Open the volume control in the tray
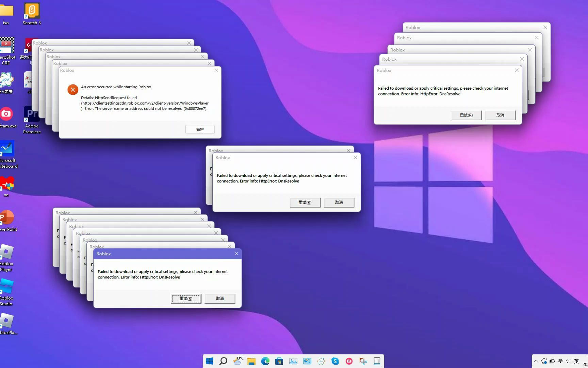The height and width of the screenshot is (368, 588). pyautogui.click(x=568, y=361)
